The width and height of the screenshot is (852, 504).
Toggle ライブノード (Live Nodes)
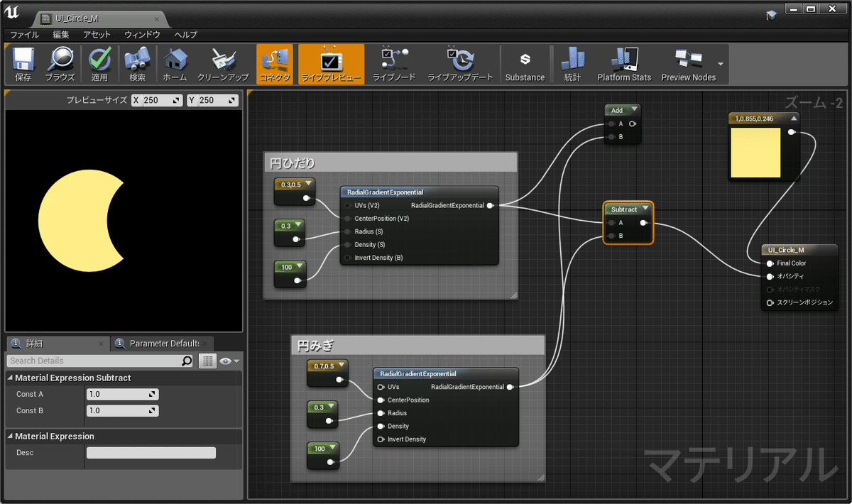[x=394, y=65]
